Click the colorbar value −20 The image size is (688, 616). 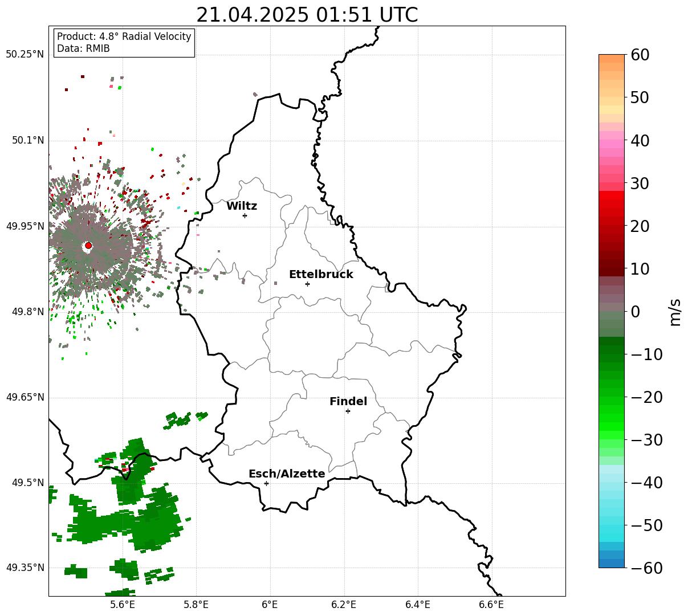tap(646, 397)
